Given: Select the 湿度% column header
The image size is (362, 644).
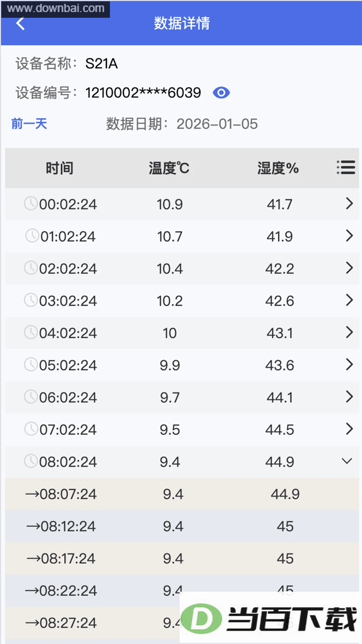Looking at the screenshot, I should point(278,168).
